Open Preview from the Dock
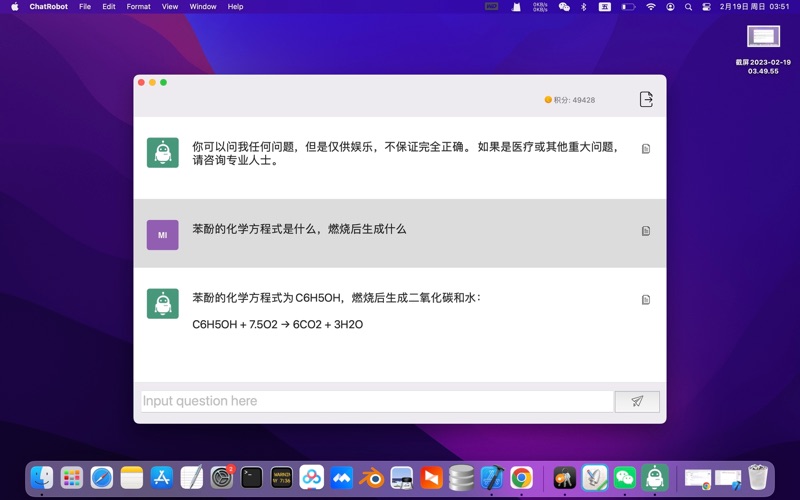Screen dimensions: 800x500 402,478
